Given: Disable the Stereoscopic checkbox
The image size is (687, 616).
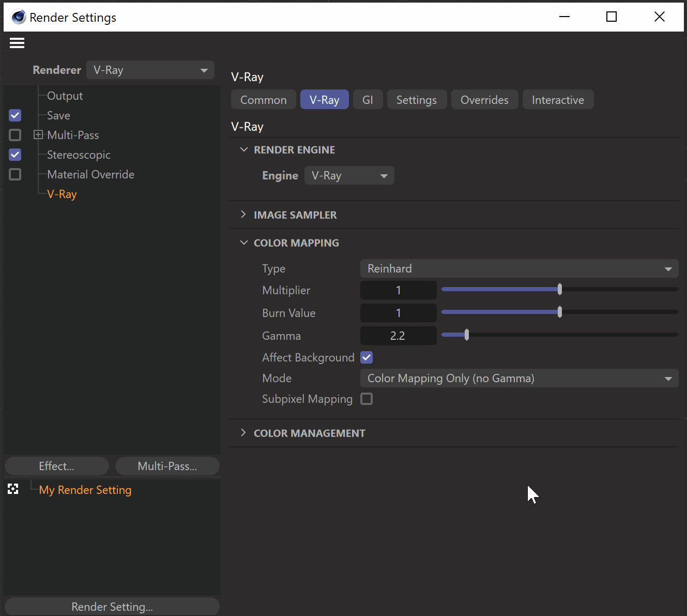Looking at the screenshot, I should [15, 155].
